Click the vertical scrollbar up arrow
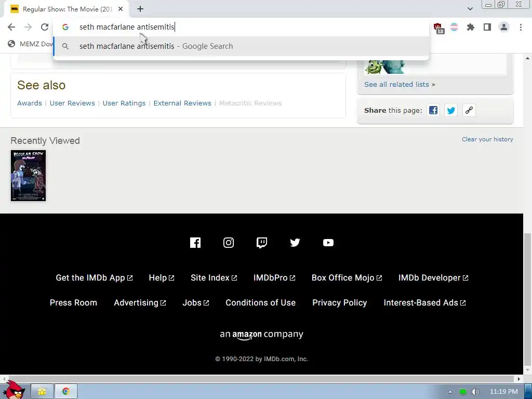Screen dimensions: 532x399 click(x=528, y=58)
